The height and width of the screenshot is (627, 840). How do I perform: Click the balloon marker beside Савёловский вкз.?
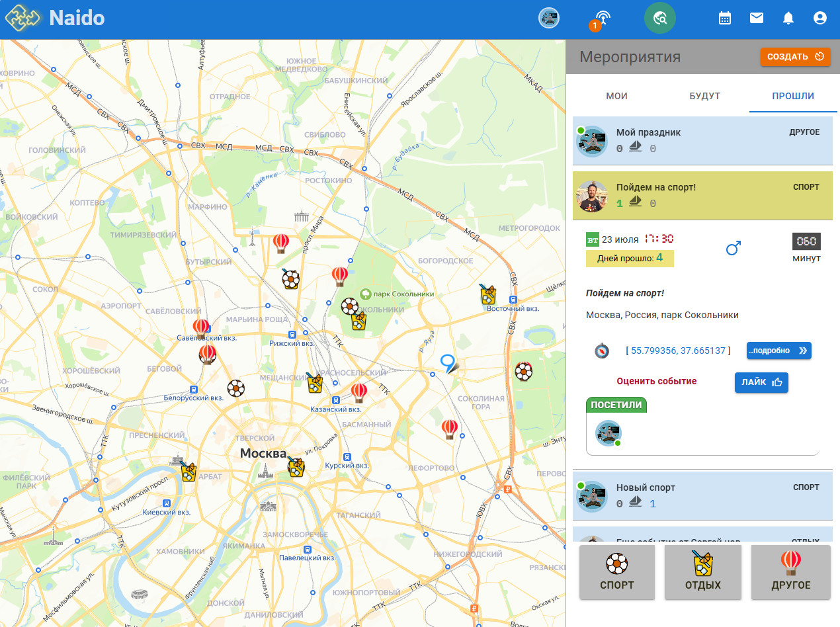pos(201,327)
